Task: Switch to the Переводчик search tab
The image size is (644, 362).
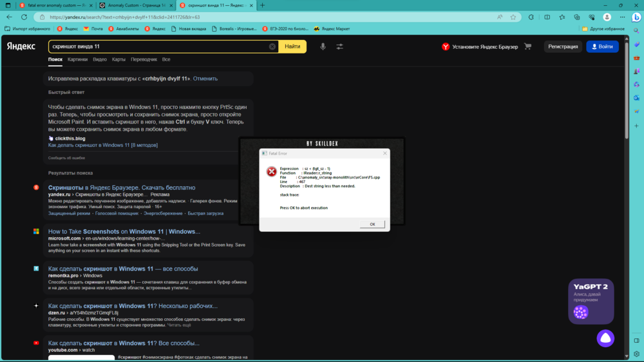Action: [x=144, y=59]
